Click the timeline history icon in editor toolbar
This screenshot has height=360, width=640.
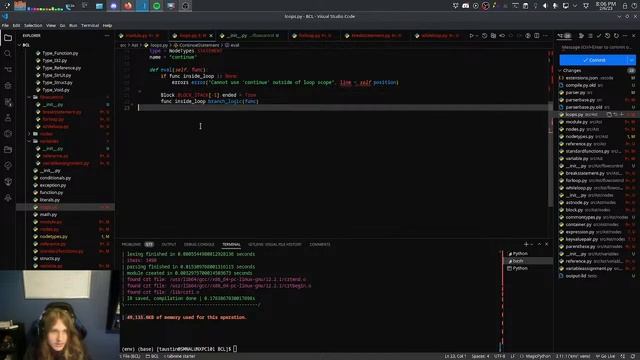(x=484, y=36)
